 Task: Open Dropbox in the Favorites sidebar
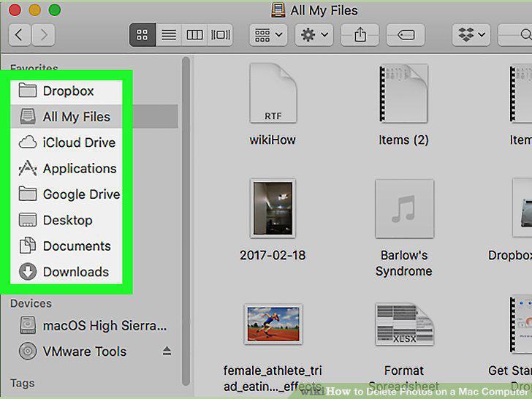pyautogui.click(x=66, y=91)
